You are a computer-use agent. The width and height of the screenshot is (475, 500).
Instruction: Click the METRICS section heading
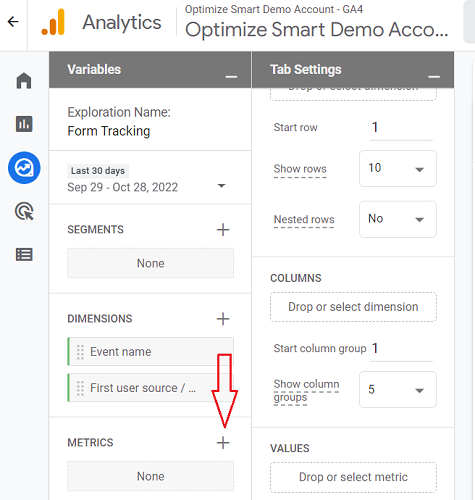tap(90, 443)
